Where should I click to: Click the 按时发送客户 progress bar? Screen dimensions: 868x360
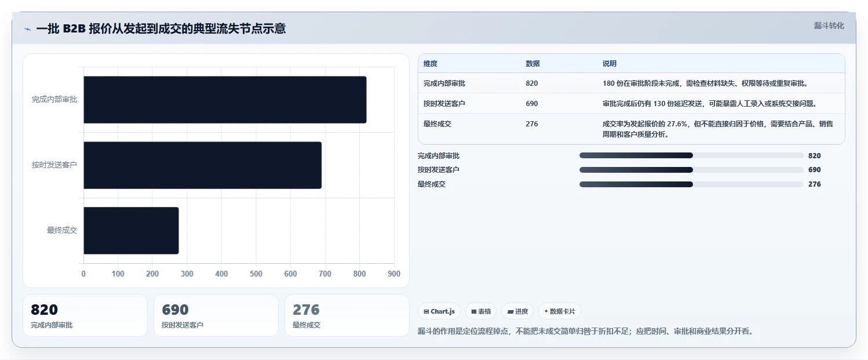pos(691,170)
